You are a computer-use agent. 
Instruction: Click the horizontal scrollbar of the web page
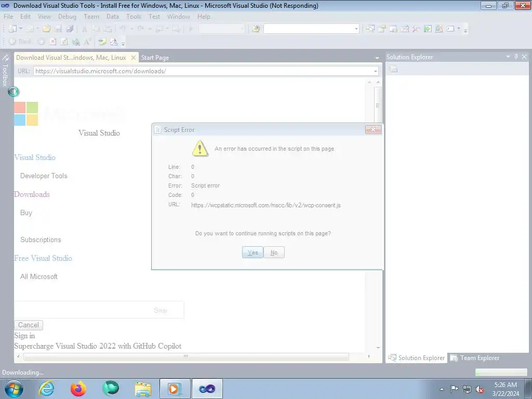(186, 356)
